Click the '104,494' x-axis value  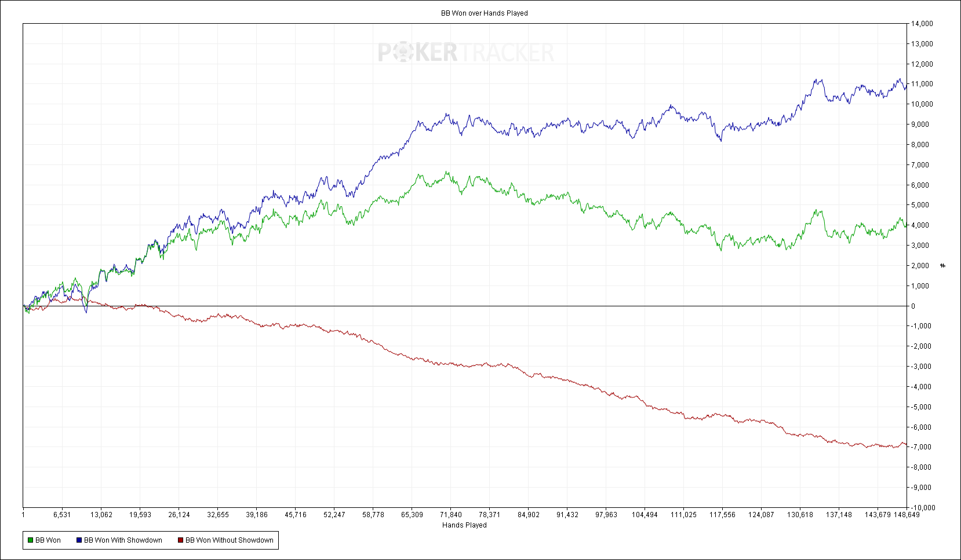(645, 515)
